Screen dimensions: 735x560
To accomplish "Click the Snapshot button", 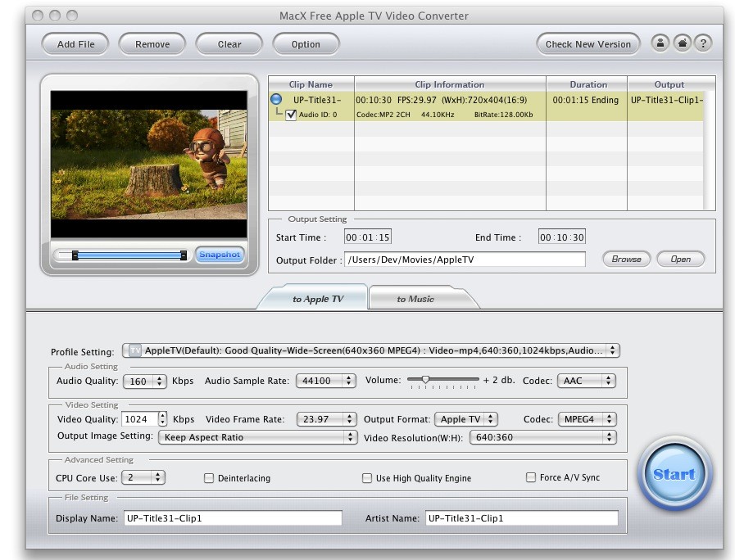I will pyautogui.click(x=220, y=255).
